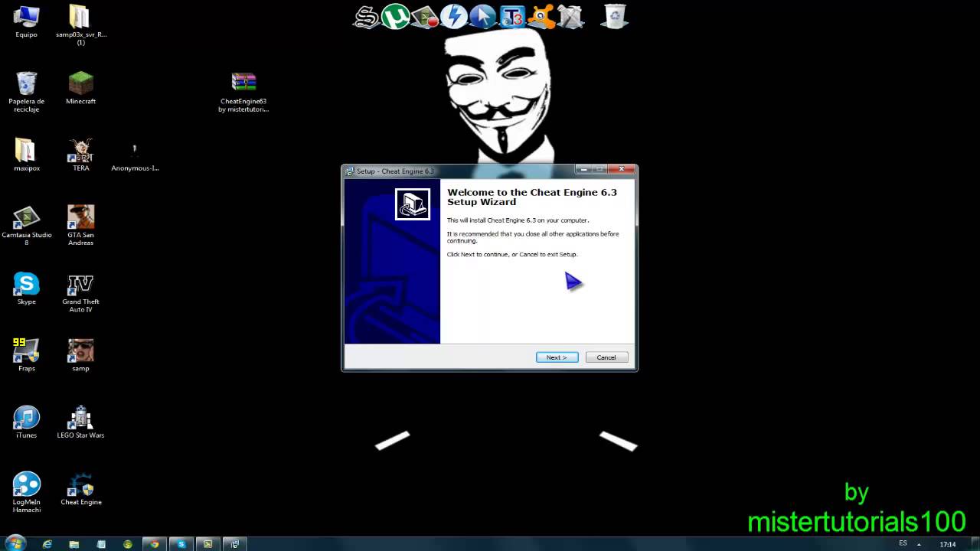Switch to Camtasia on the taskbar
This screenshot has width=980, height=551.
207,544
